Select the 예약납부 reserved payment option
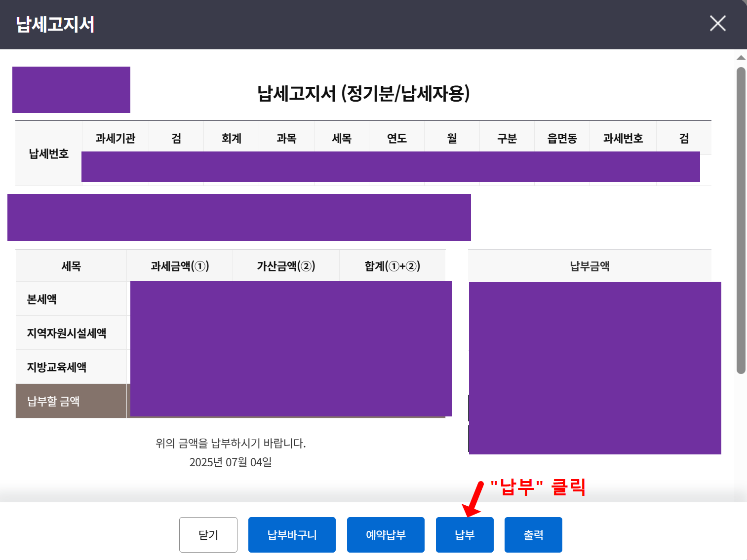The image size is (747, 560). pos(386,534)
